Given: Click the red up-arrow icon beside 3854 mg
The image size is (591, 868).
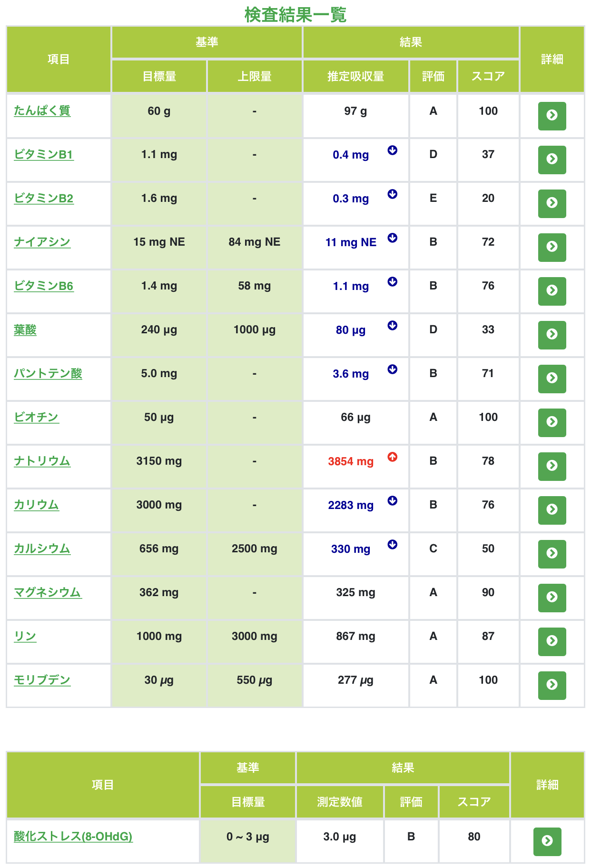Looking at the screenshot, I should coord(392,457).
